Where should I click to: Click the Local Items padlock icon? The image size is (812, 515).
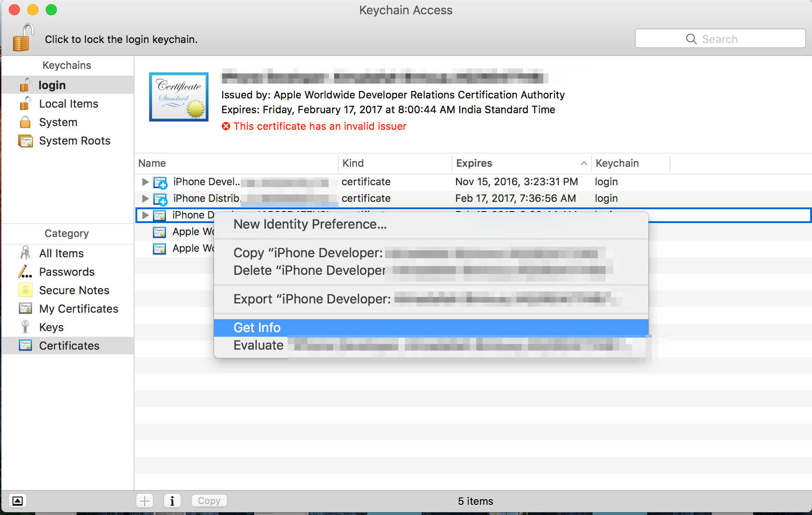pos(25,103)
